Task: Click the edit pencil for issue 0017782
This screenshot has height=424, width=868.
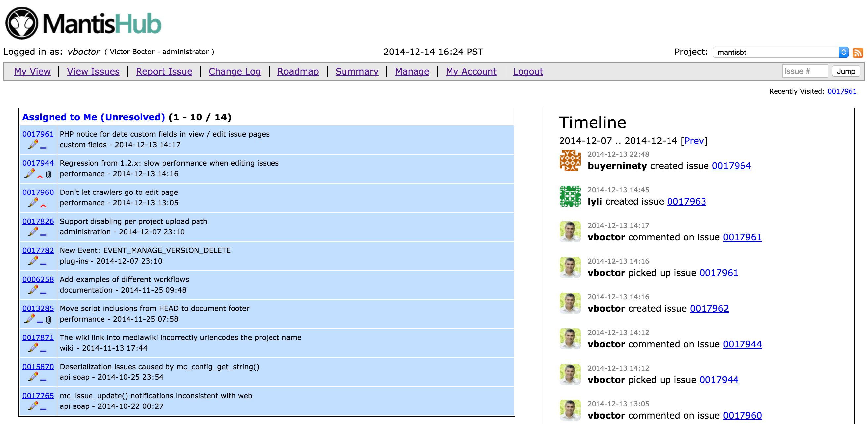Action: (33, 261)
